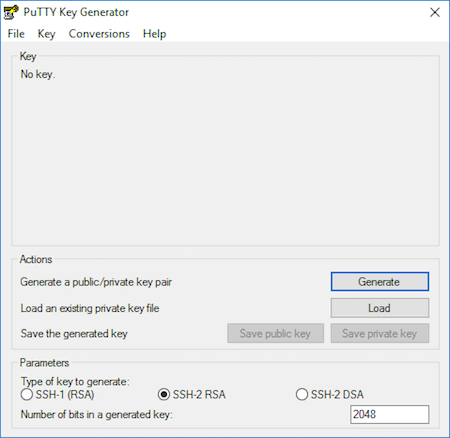Open the Help menu

[x=154, y=34]
